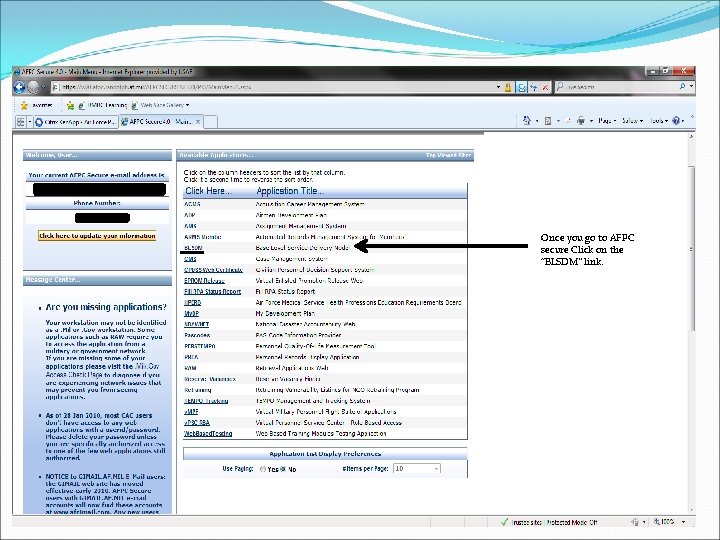Select the No radio for Use Paging

pos(283,469)
